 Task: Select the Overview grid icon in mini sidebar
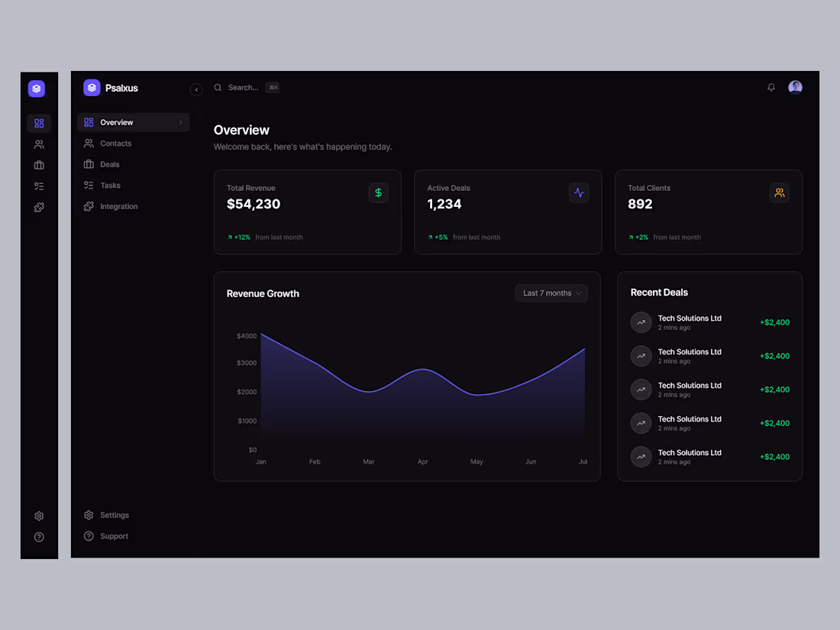(39, 123)
